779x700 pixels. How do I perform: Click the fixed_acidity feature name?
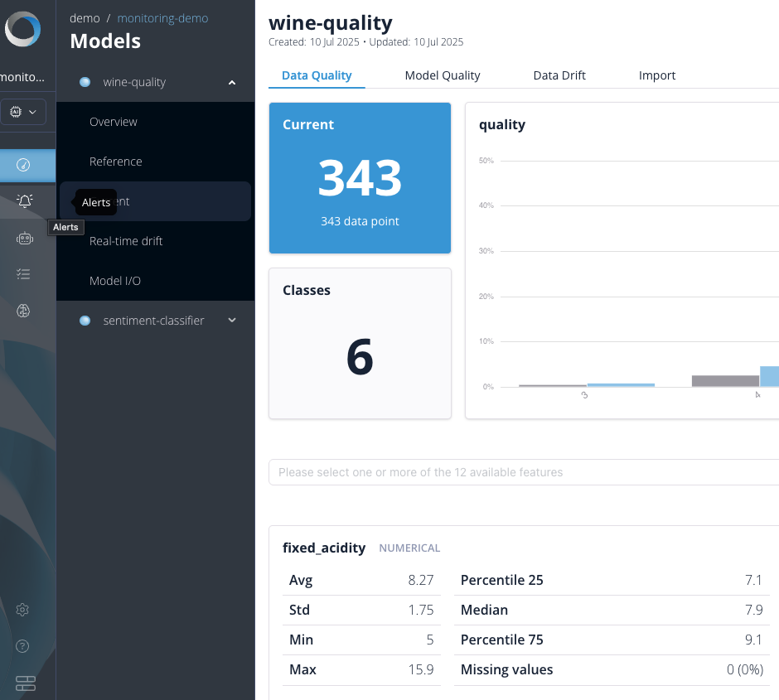tap(324, 548)
